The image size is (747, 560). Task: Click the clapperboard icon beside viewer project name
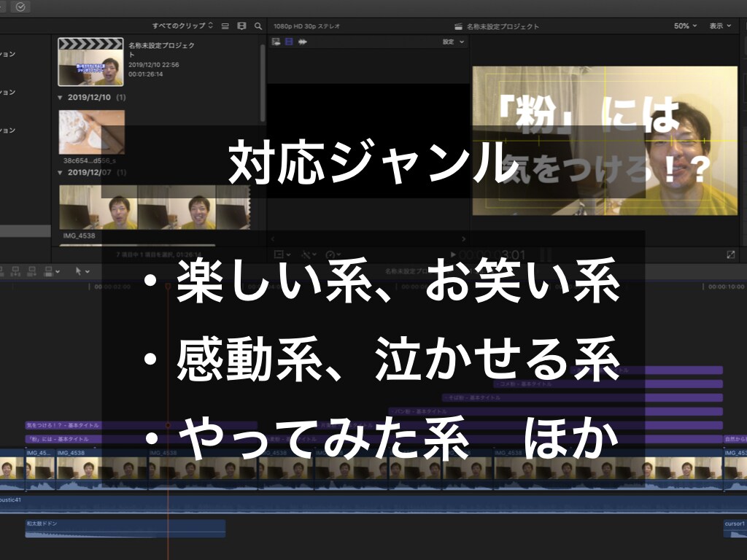click(x=458, y=26)
